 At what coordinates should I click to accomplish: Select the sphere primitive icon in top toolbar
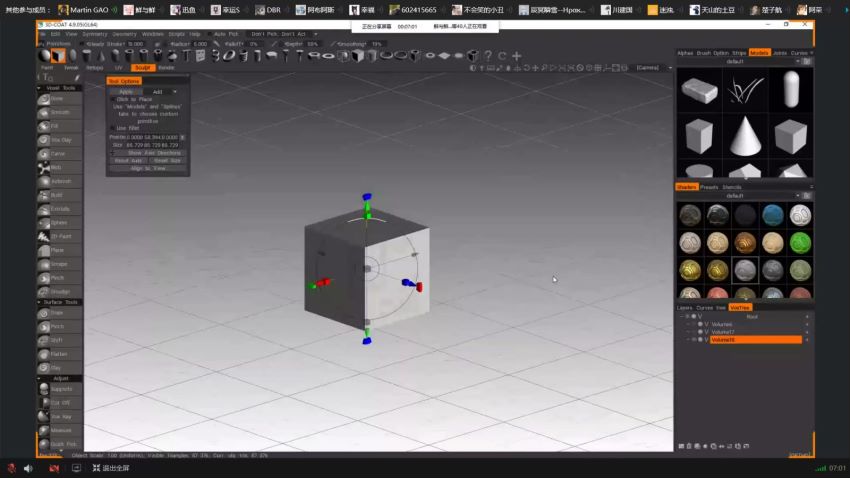(45, 55)
